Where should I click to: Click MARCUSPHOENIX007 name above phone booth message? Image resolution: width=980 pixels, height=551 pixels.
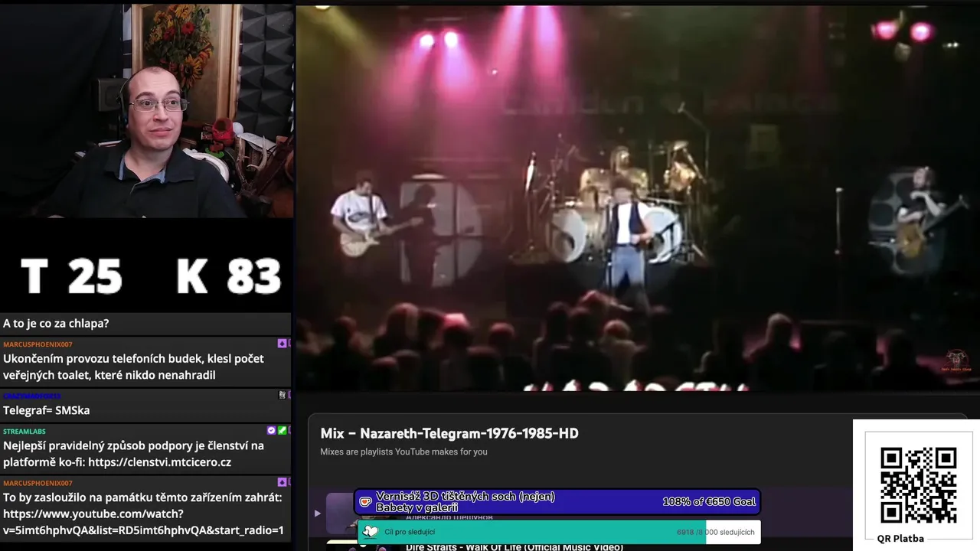coord(38,344)
